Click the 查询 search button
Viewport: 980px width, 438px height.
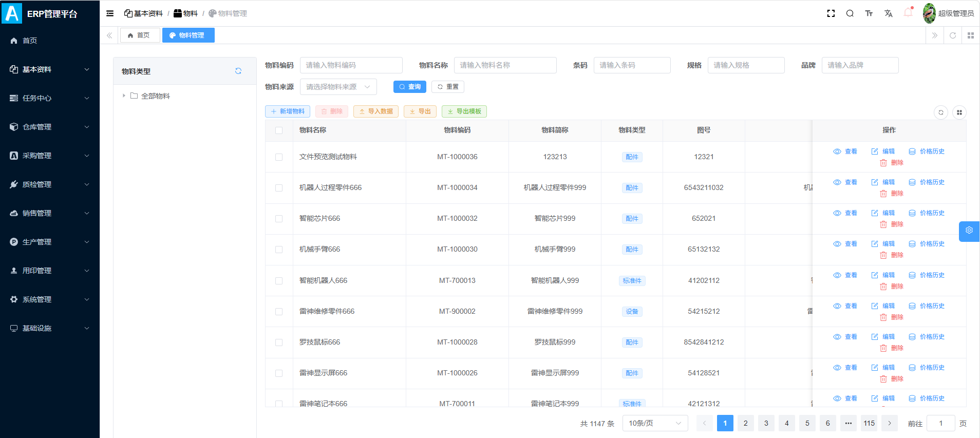pos(410,87)
